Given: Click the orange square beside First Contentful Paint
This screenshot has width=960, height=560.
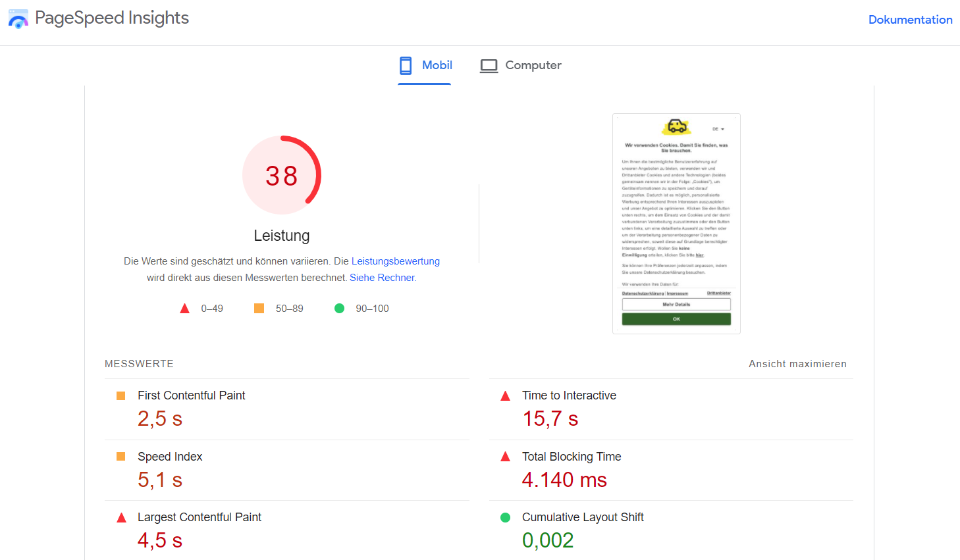Looking at the screenshot, I should (121, 395).
